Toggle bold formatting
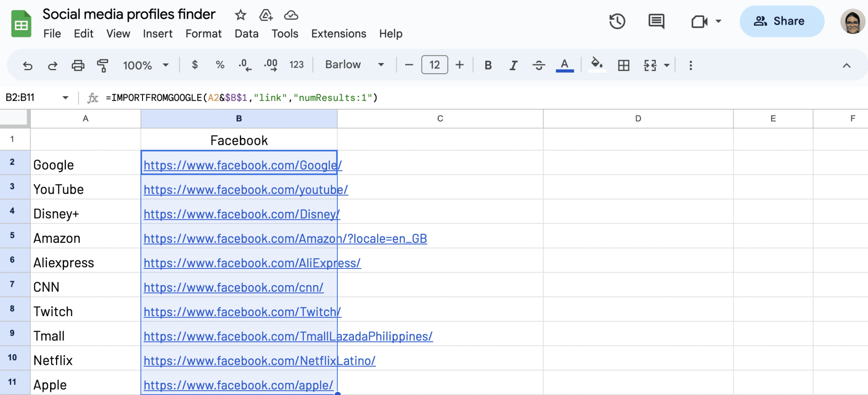 (x=488, y=65)
